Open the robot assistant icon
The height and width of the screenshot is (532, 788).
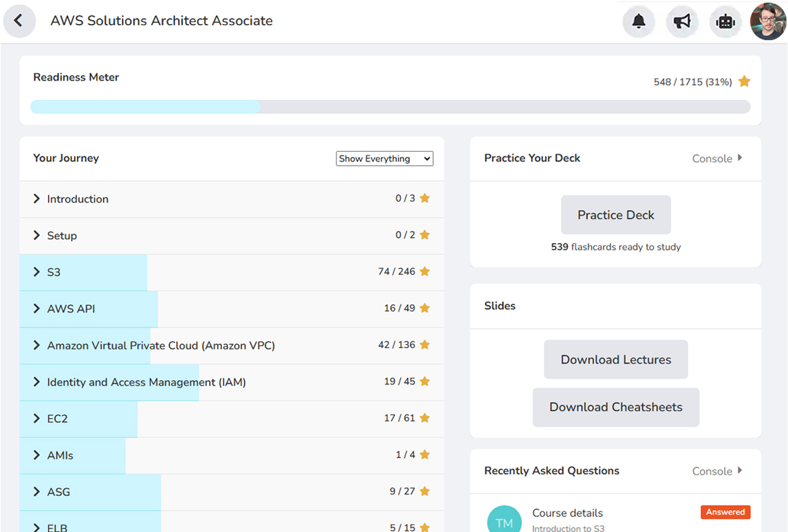[725, 21]
